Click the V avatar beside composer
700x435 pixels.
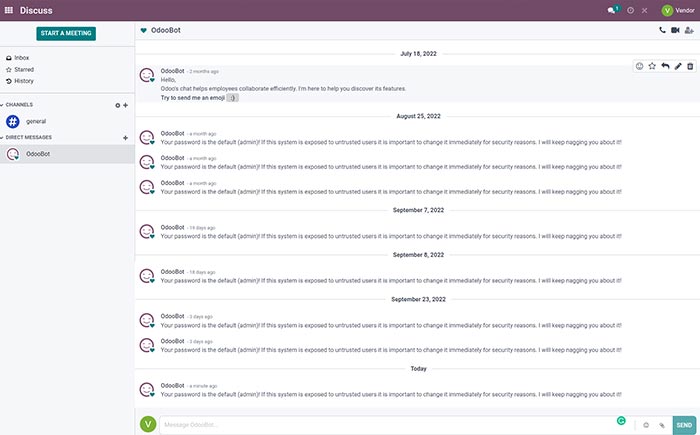point(148,424)
